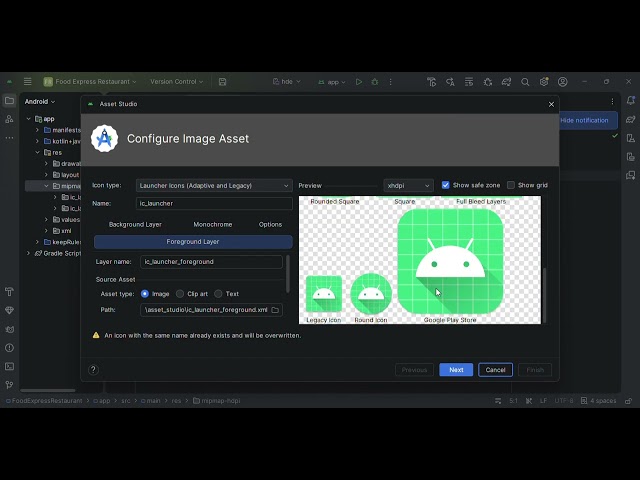
Task: Open the App Quality Insights gem icon
Action: 9,310
